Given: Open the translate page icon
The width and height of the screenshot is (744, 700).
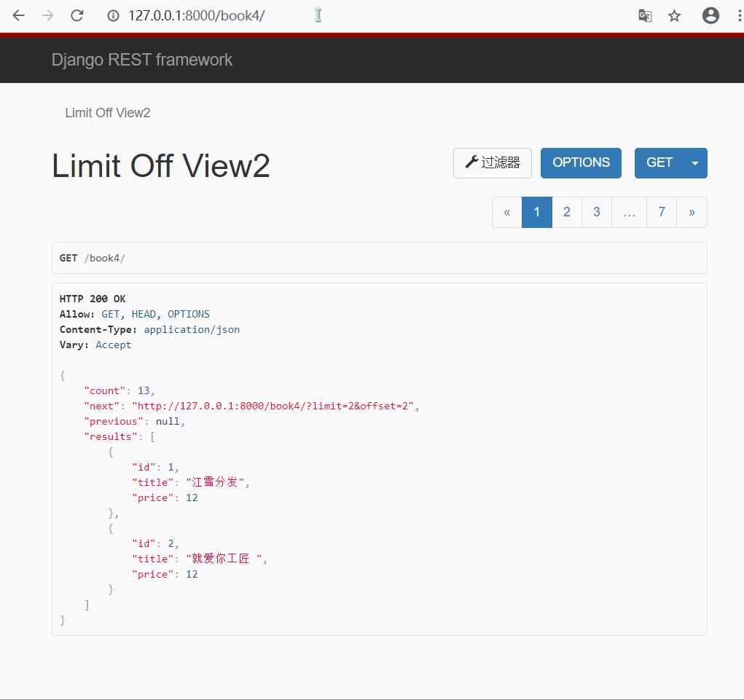Looking at the screenshot, I should pyautogui.click(x=645, y=15).
